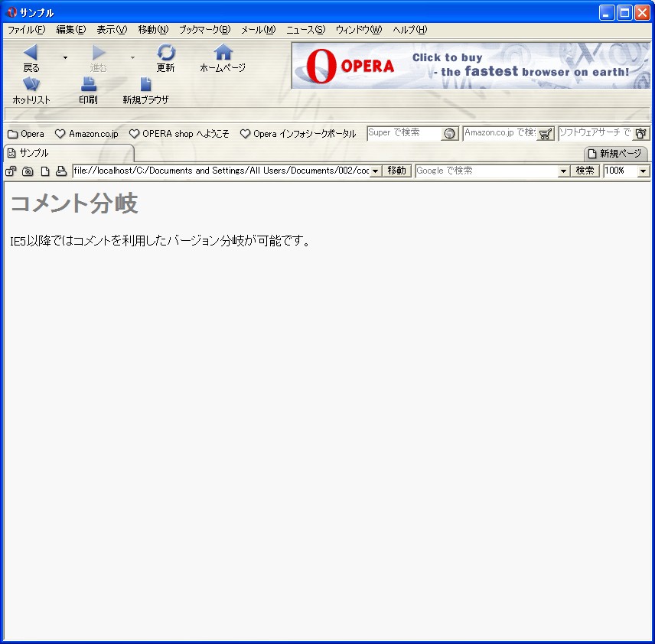Click the Opera banner advertisement
Viewport: 655px width, 644px height.
point(471,66)
